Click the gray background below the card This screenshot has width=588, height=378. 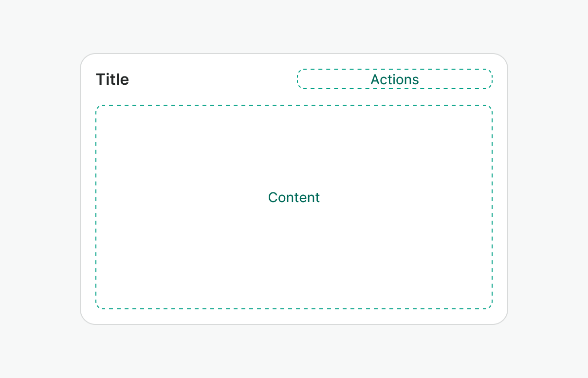294,351
